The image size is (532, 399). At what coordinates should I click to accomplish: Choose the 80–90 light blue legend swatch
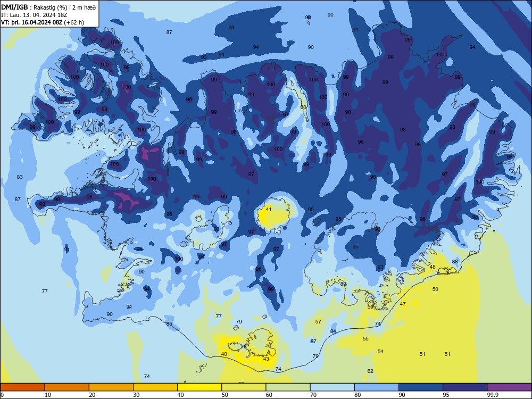tap(377, 387)
